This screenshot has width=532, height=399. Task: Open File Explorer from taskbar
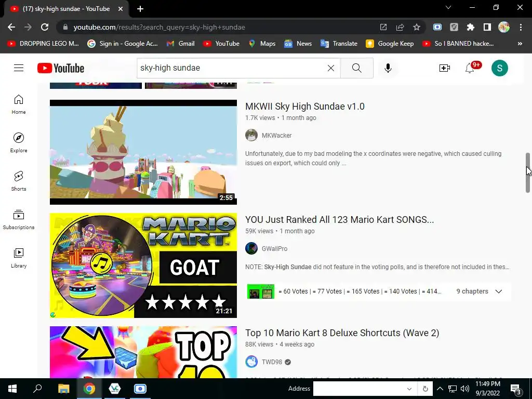tap(63, 389)
